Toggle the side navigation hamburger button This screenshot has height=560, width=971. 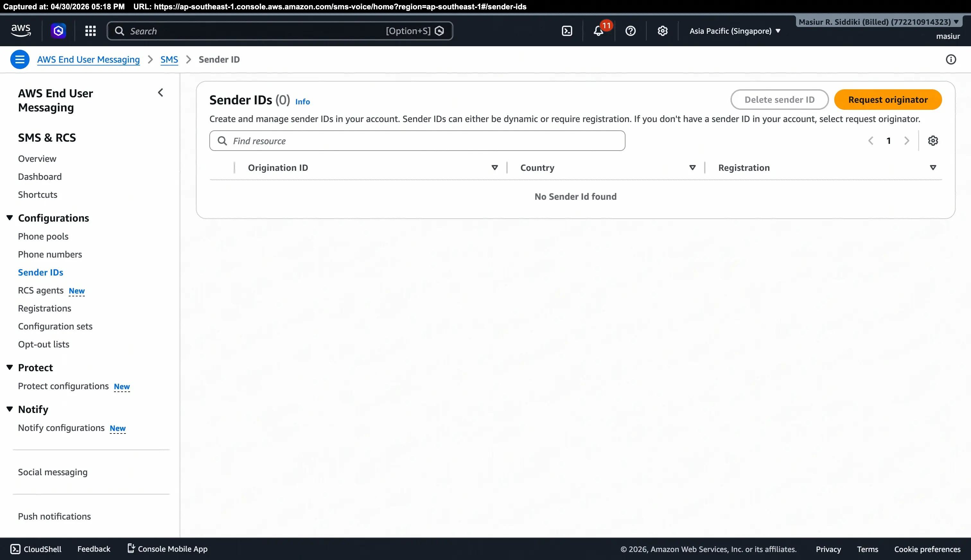pyautogui.click(x=20, y=60)
